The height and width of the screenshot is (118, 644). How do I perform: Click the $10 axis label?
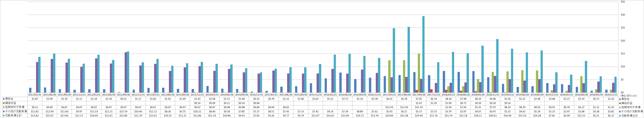[623, 67]
